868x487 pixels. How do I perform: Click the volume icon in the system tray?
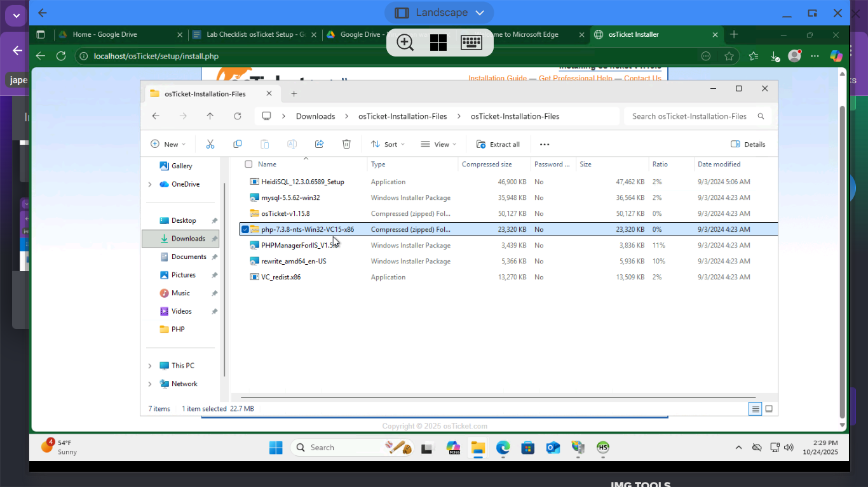pyautogui.click(x=789, y=448)
